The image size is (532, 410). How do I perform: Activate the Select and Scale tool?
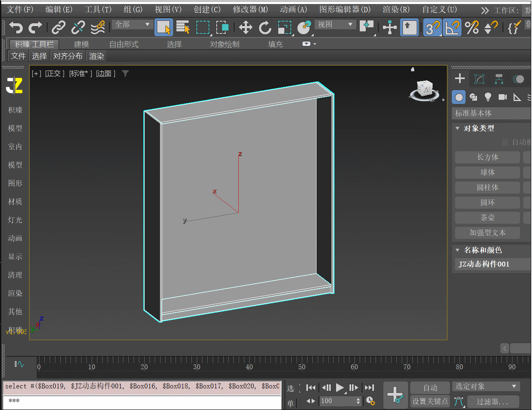point(285,27)
